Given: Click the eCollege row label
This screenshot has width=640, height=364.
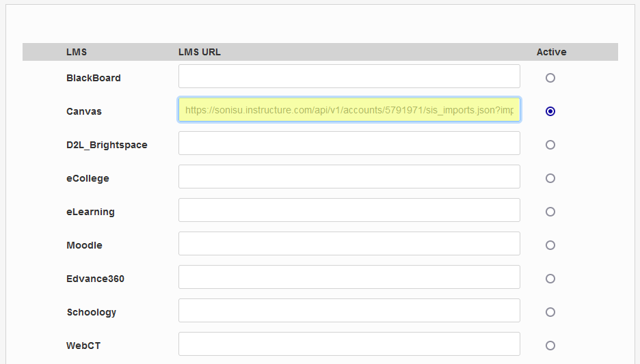Looking at the screenshot, I should pos(88,178).
